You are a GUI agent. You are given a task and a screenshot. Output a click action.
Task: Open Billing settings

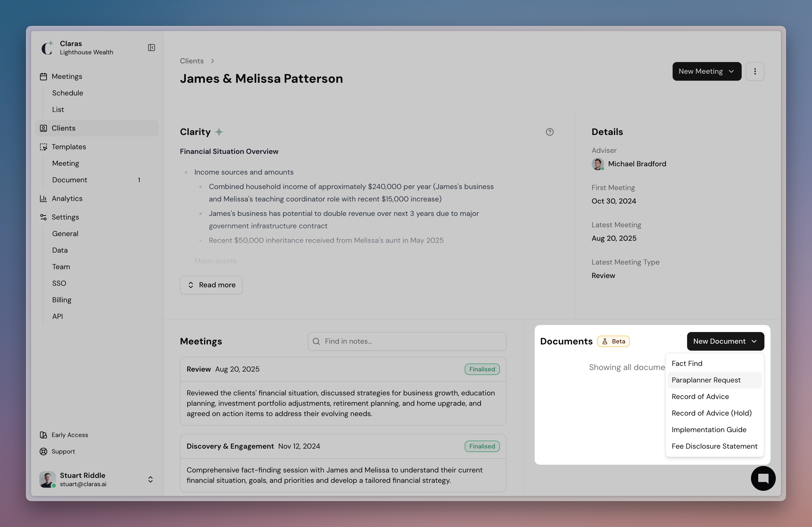(62, 300)
